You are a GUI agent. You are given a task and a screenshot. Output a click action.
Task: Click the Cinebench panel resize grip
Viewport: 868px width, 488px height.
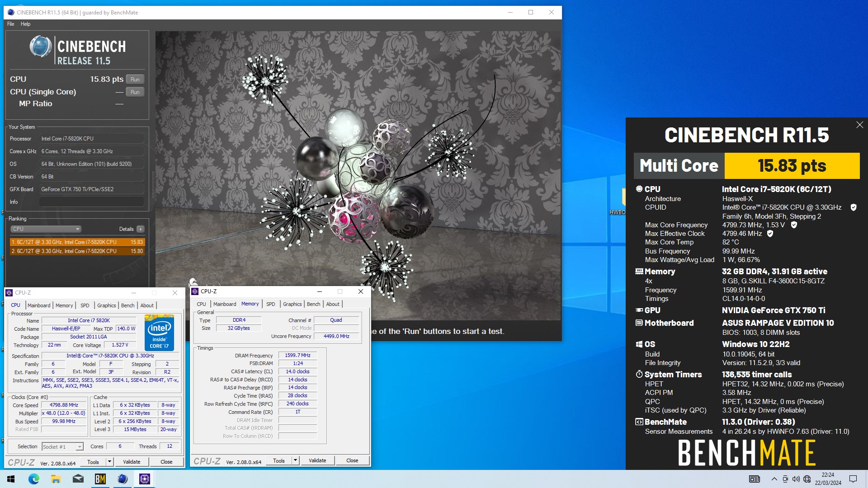point(153,184)
